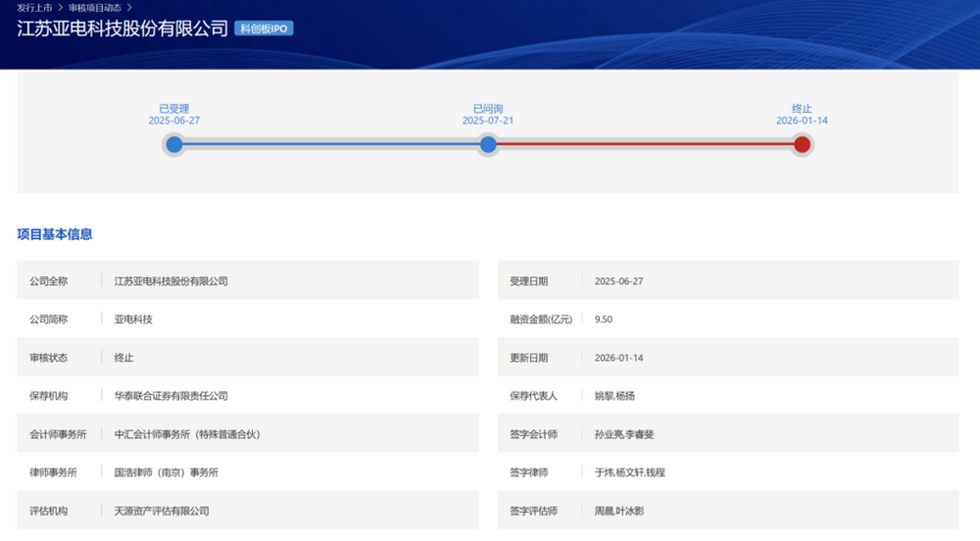Click law firm 国浩律师（南京）事务所 entry
This screenshot has width=980, height=541.
(166, 472)
